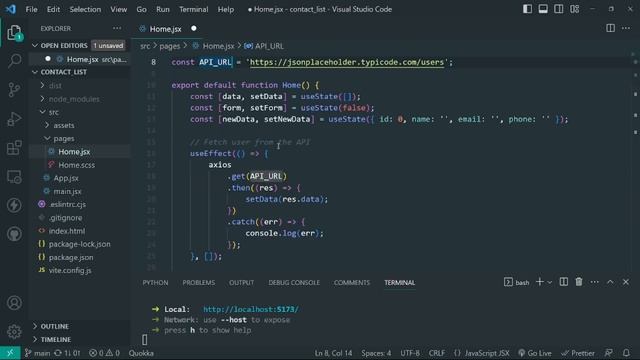Customize Layout icon in title bar
The height and width of the screenshot is (360, 640).
pos(574,9)
